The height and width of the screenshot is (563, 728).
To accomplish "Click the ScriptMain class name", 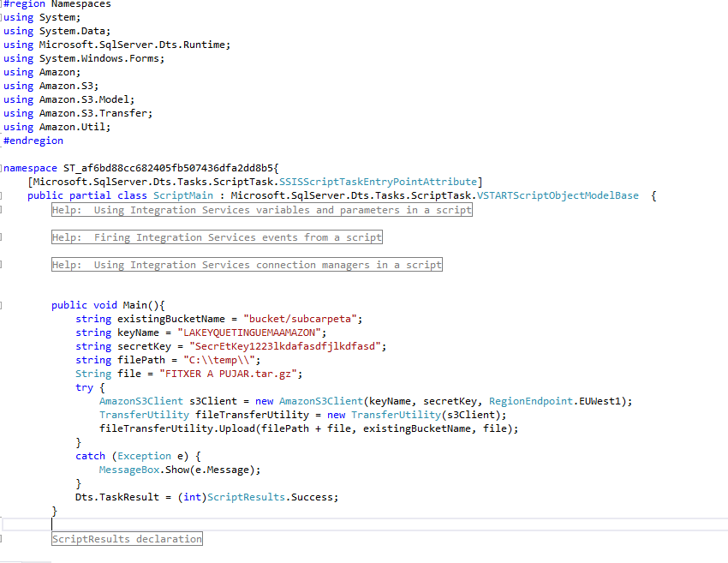I will [x=183, y=195].
